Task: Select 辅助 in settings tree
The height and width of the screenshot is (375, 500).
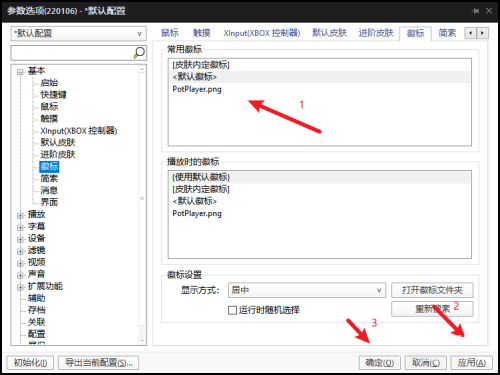Action: (36, 298)
